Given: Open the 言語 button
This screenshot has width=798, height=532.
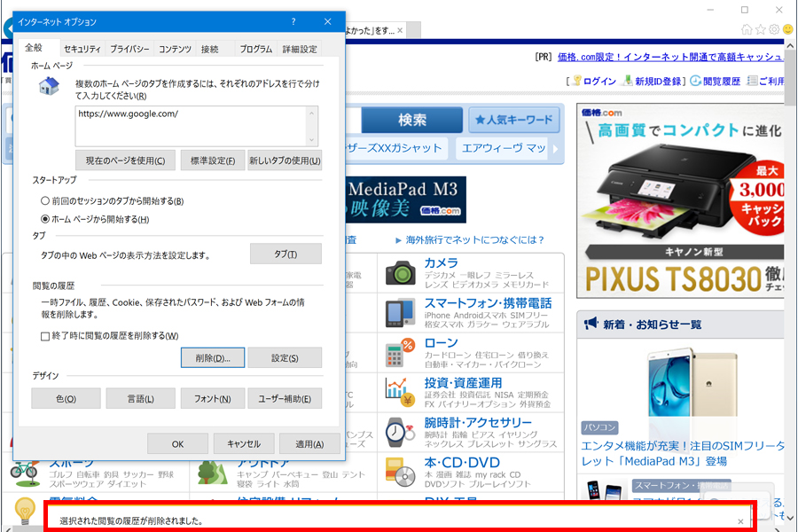Looking at the screenshot, I should (140, 399).
